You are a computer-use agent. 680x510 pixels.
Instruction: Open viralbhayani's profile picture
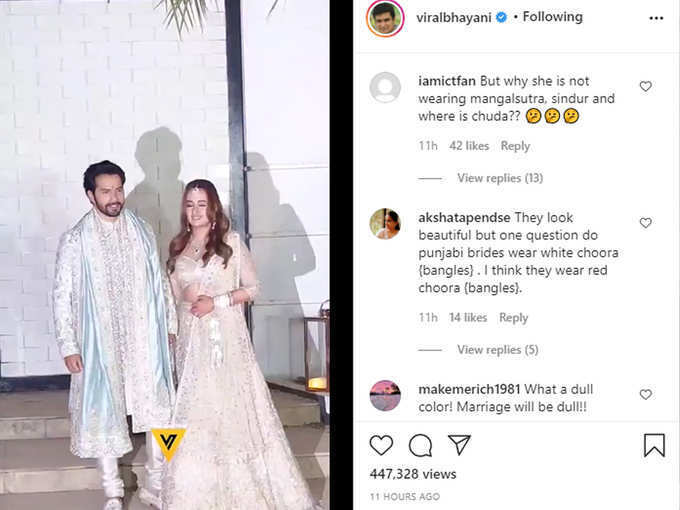pos(385,18)
